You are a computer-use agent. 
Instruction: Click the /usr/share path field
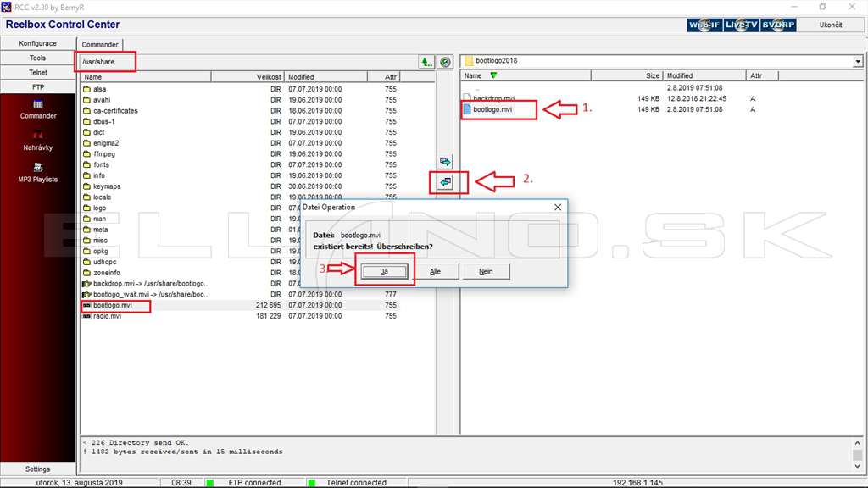pos(248,62)
